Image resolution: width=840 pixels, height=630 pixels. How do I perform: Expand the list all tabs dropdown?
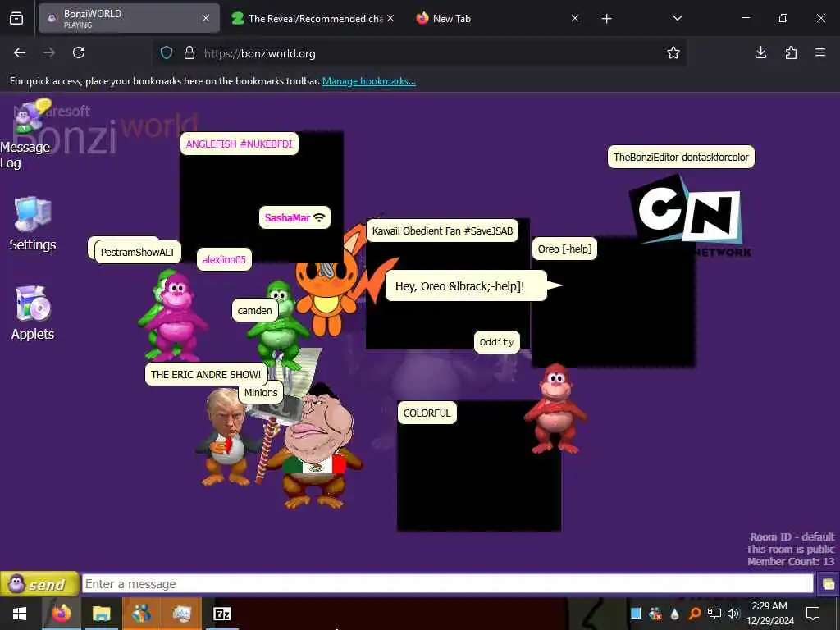(677, 18)
